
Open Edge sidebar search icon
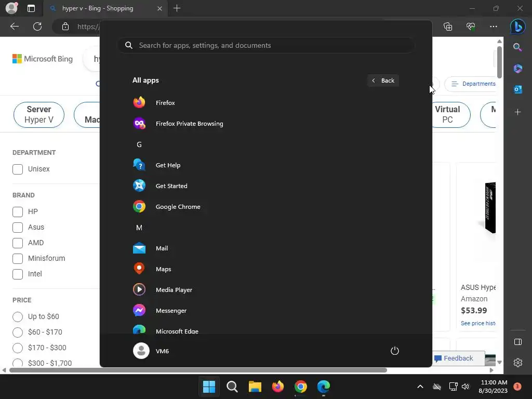coord(517,47)
